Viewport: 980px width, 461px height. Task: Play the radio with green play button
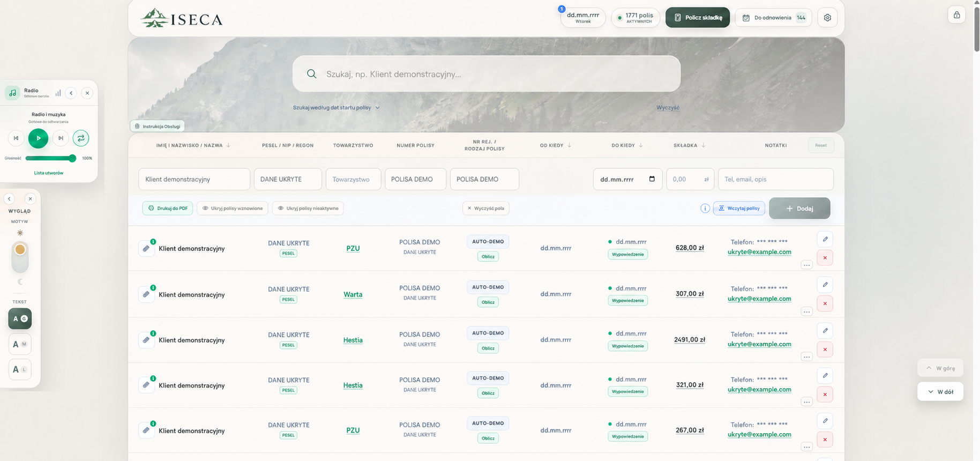click(x=38, y=138)
